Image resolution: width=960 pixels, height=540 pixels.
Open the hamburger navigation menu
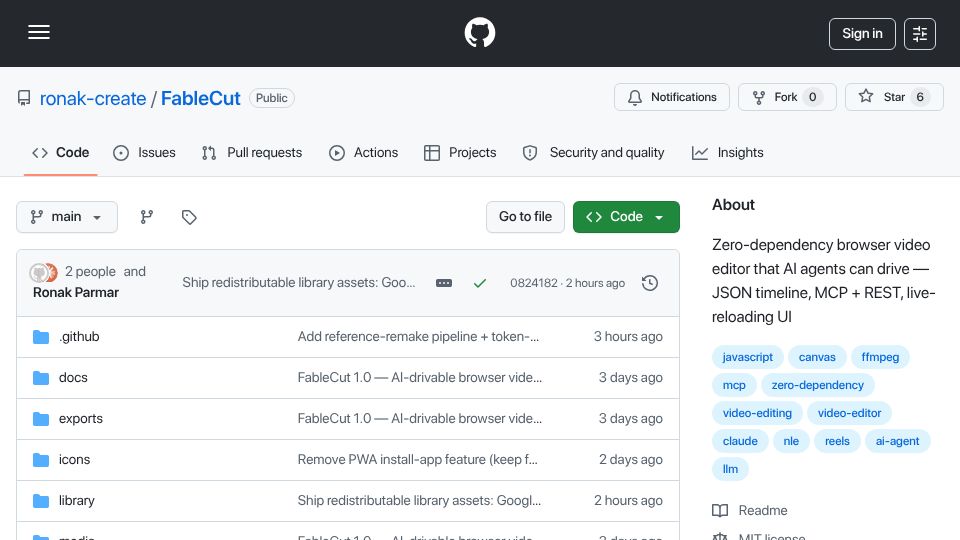coord(39,32)
